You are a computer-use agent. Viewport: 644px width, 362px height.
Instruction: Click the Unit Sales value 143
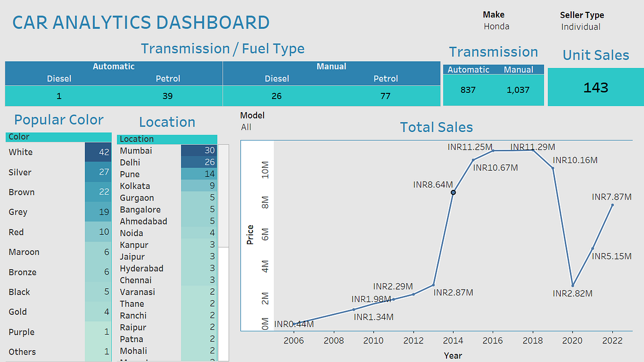pyautogui.click(x=596, y=87)
